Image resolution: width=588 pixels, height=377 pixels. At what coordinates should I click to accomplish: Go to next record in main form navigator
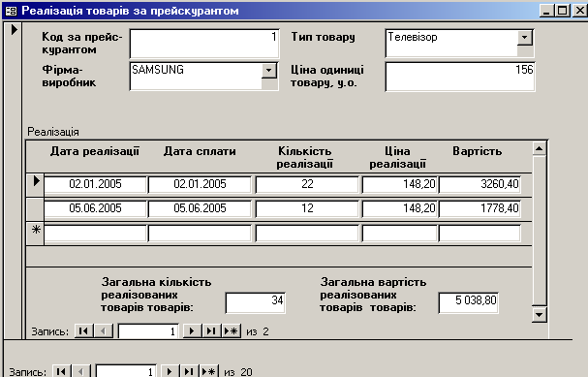(170, 372)
